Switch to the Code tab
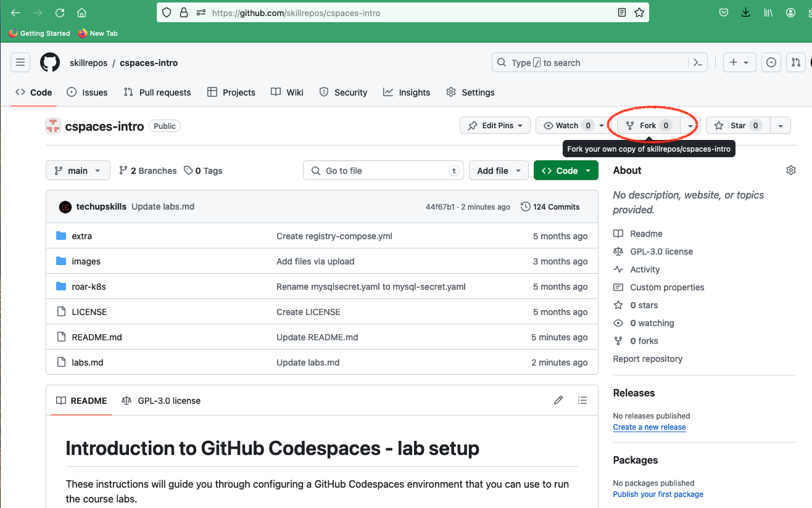 tap(34, 92)
